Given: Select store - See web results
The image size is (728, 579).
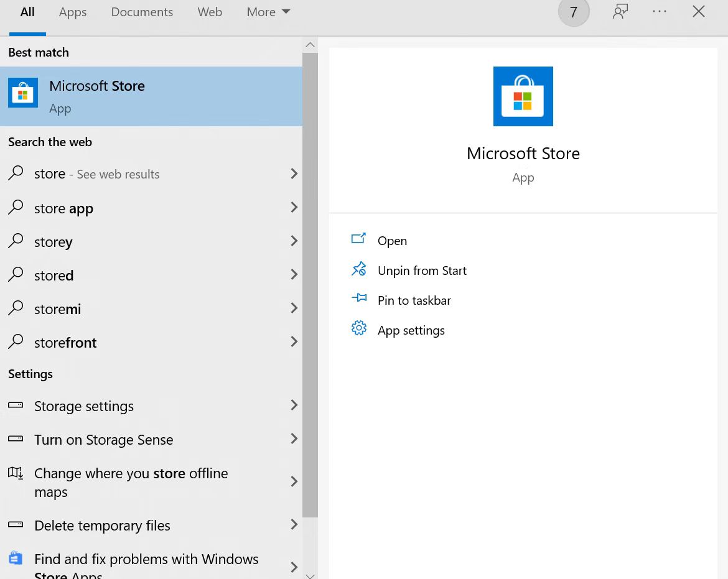Looking at the screenshot, I should [x=96, y=174].
